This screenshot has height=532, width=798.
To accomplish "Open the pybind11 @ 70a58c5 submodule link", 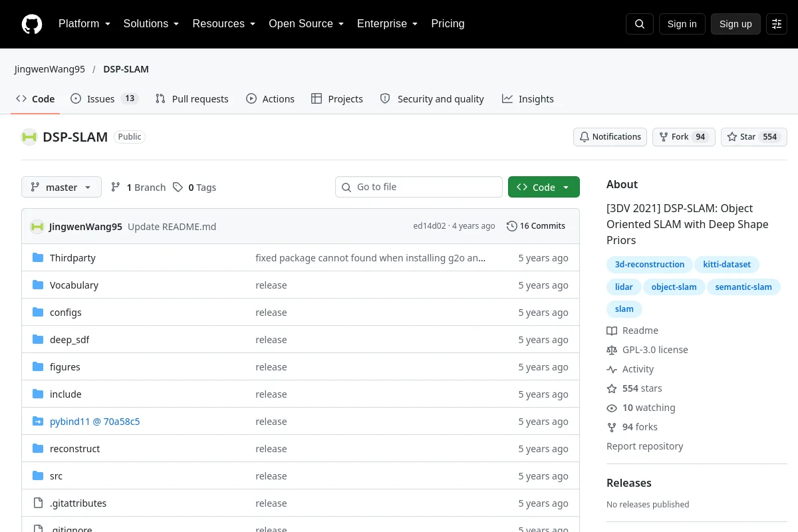I will tap(95, 422).
